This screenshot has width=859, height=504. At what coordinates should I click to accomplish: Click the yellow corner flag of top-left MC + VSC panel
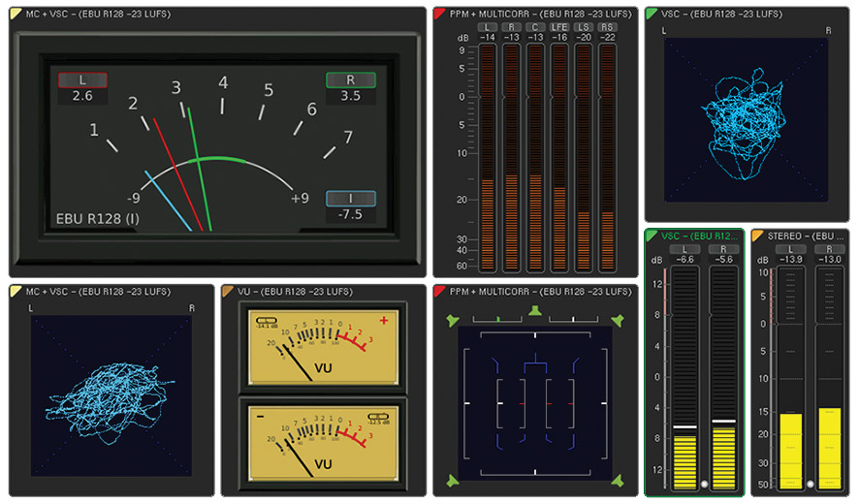point(16,14)
